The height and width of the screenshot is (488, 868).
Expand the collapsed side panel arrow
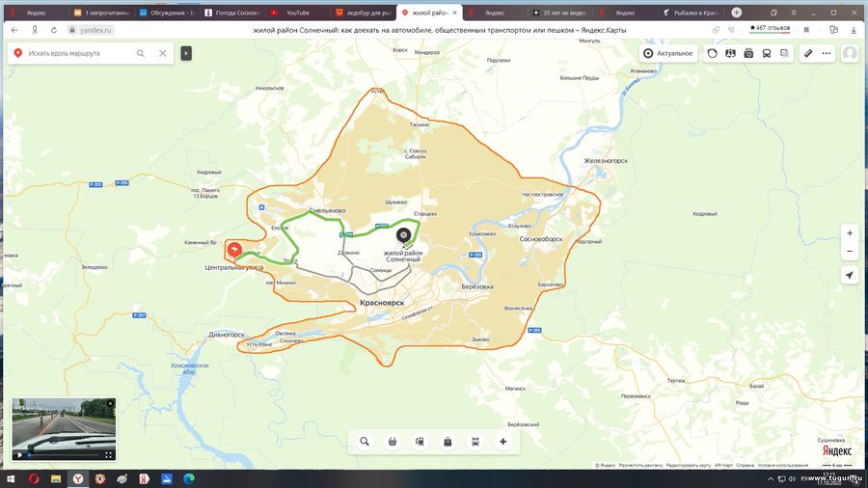[x=186, y=53]
